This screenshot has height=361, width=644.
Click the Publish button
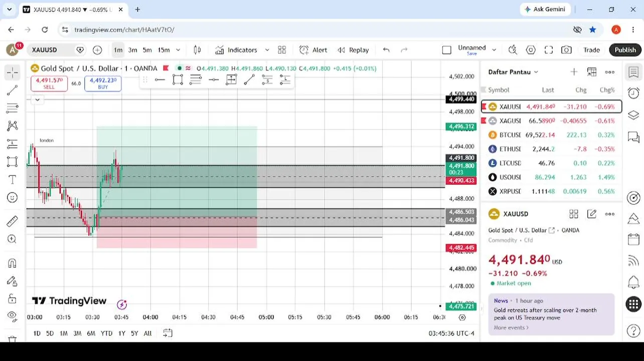tap(625, 50)
